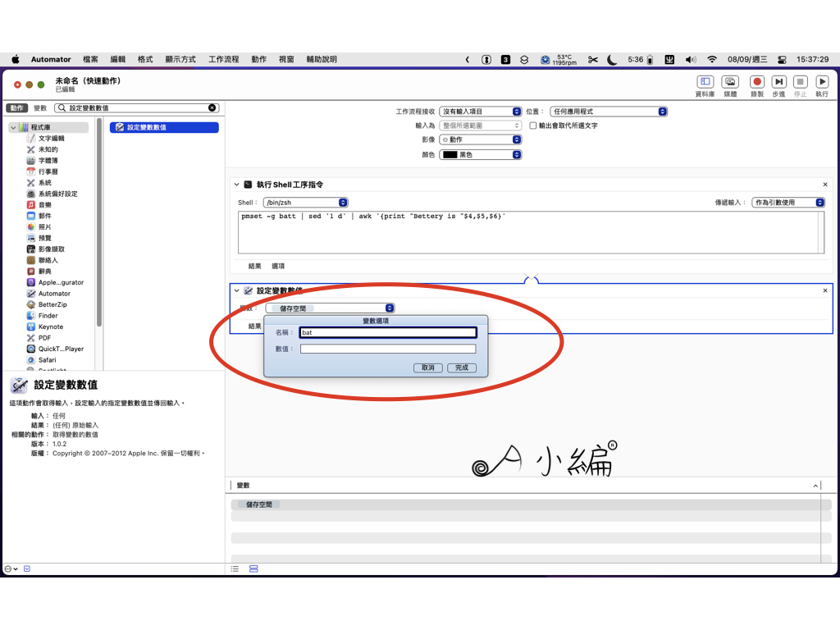840x630 pixels.
Task: Open the volume menu bar icon
Action: [x=691, y=59]
